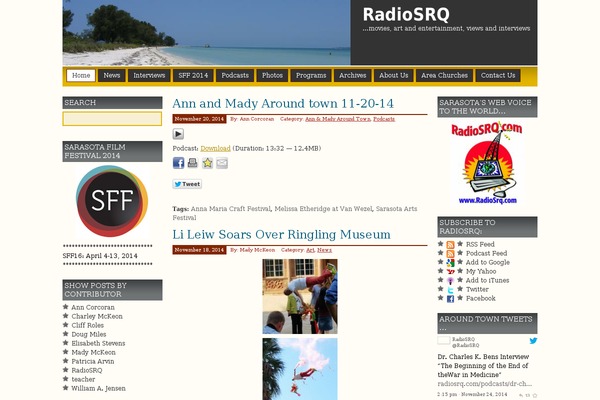Open Programs navigation item
The height and width of the screenshot is (400, 600).
(311, 75)
